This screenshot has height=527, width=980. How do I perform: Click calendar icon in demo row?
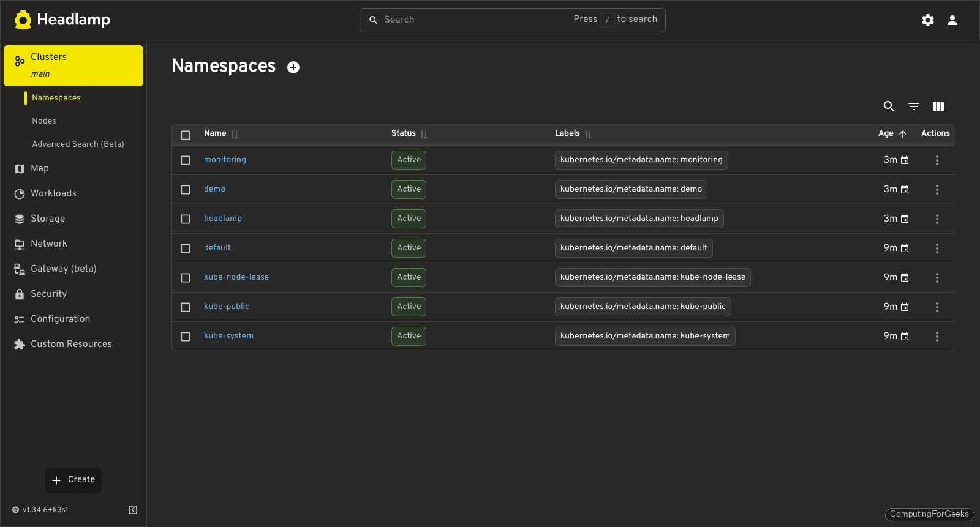tap(905, 190)
